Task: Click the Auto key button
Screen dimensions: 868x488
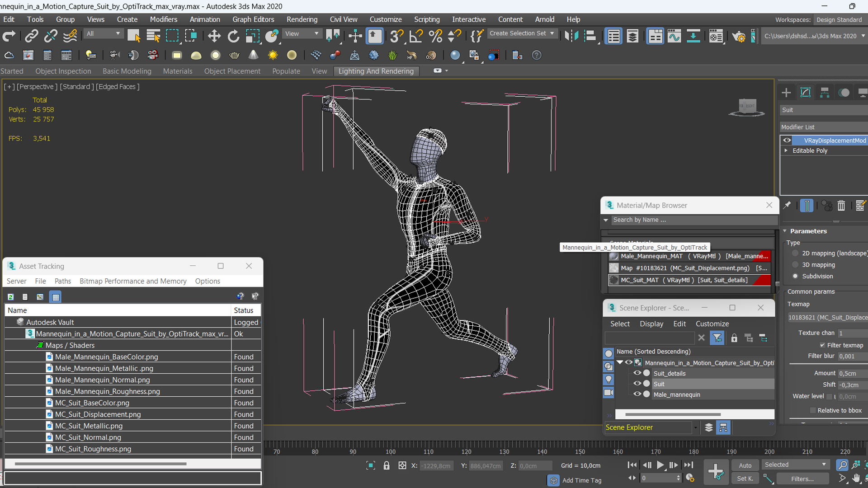Action: coord(745,465)
